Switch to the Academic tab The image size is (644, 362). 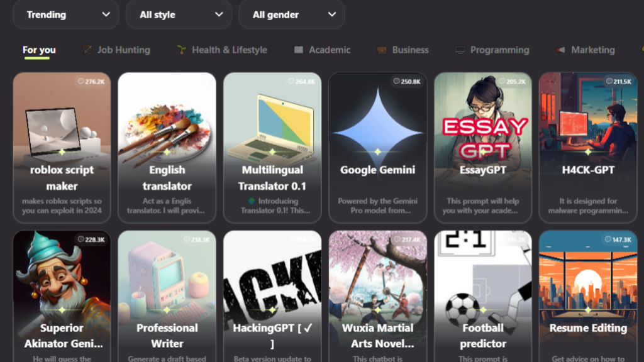(322, 50)
